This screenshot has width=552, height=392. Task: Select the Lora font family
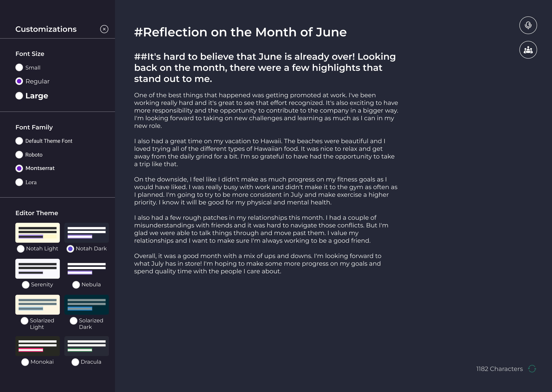[x=19, y=182]
